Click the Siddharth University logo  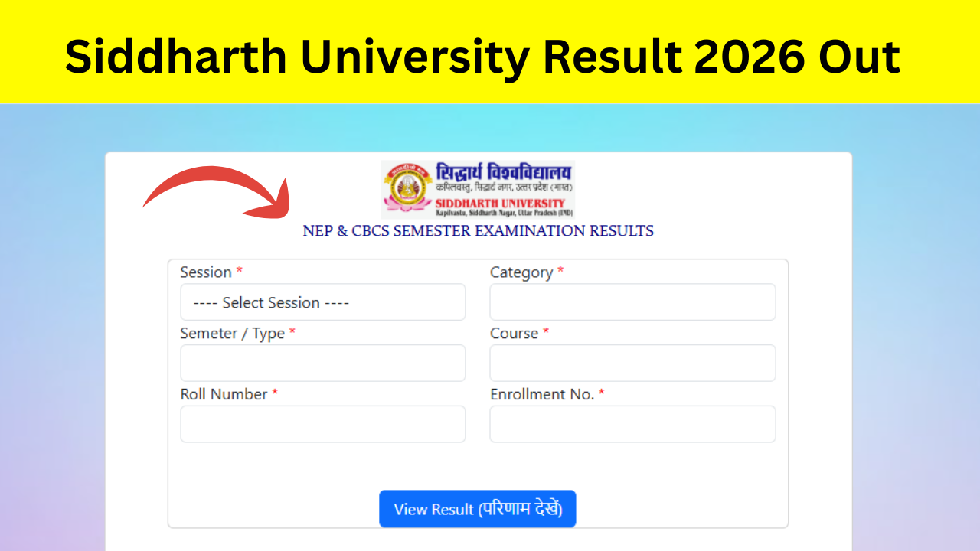[x=477, y=188]
